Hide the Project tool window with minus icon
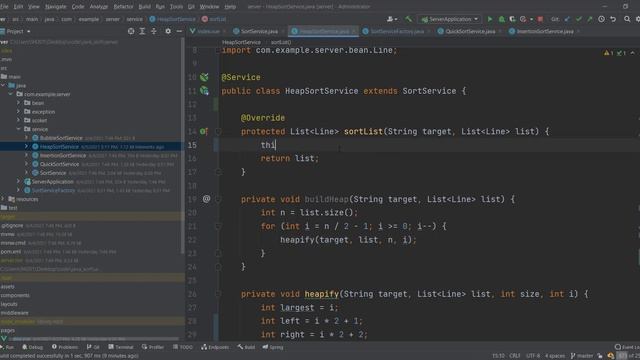The height and width of the screenshot is (360, 640). coord(179,31)
